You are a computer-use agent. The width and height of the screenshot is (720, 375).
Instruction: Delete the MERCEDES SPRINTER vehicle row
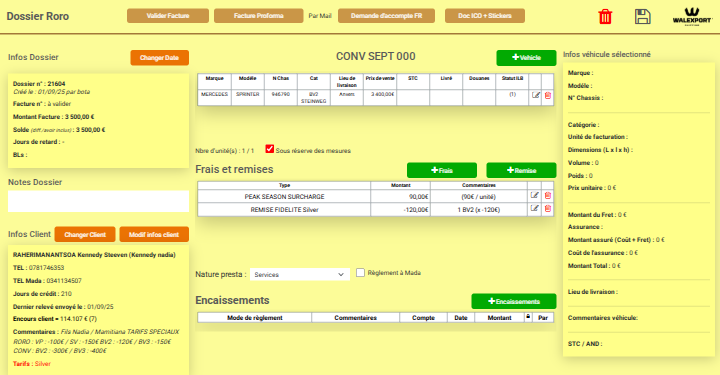pyautogui.click(x=548, y=95)
